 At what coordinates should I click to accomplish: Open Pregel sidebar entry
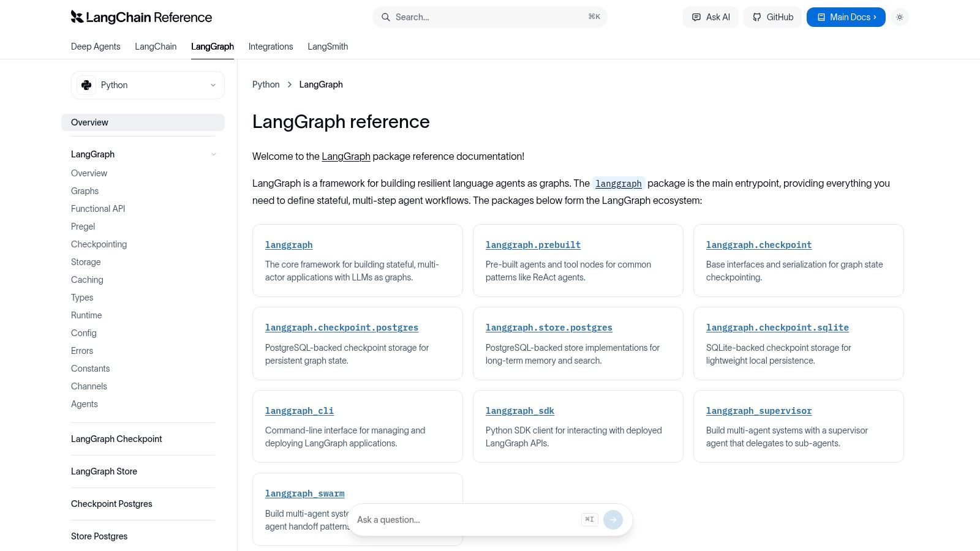(x=83, y=227)
